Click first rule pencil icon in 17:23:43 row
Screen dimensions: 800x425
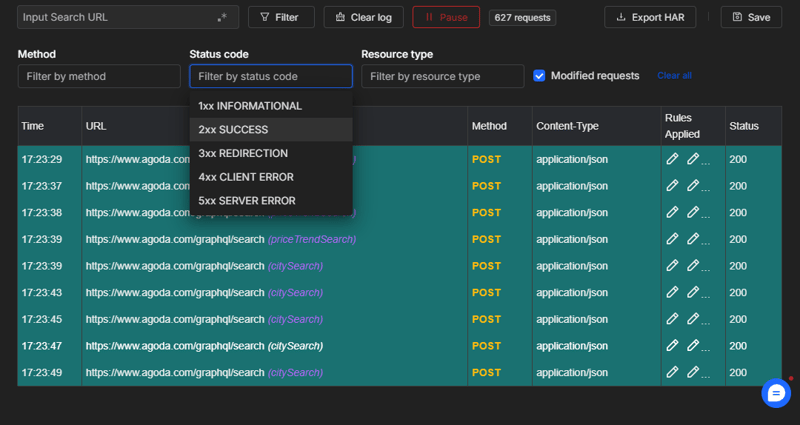click(x=672, y=292)
